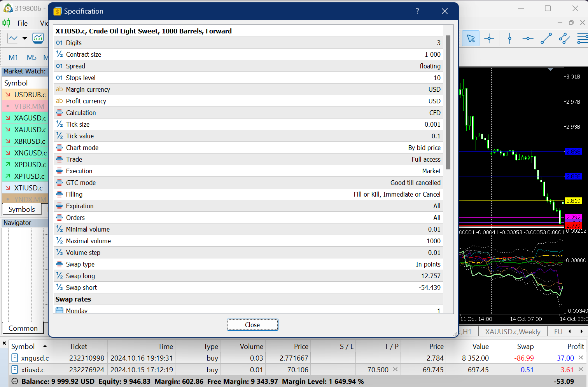This screenshot has height=387, width=588.
Task: Click the Balance summary row icon
Action: 15,381
